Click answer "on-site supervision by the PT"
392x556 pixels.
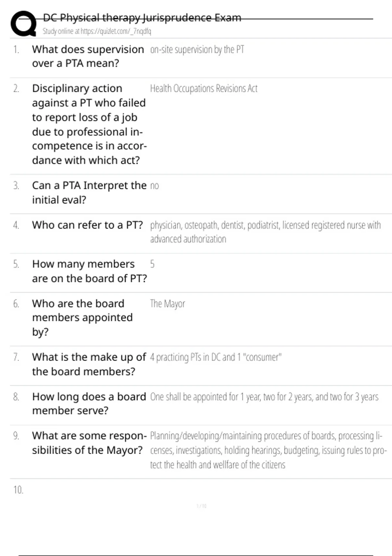[197, 50]
